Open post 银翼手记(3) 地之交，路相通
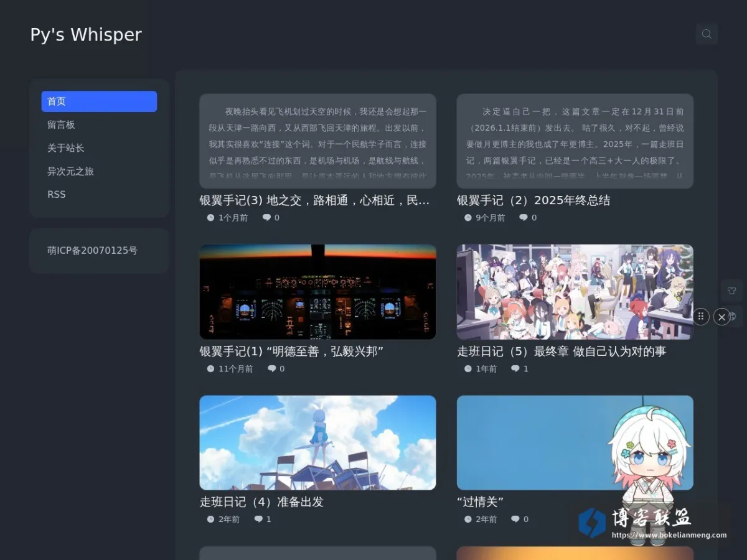Screen dimensions: 747x560 [x=314, y=200]
